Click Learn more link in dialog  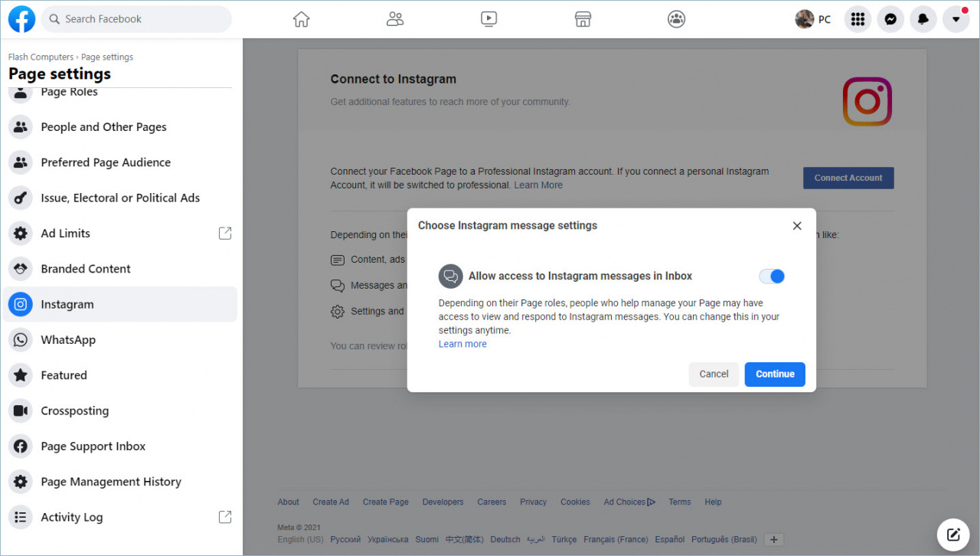point(462,345)
